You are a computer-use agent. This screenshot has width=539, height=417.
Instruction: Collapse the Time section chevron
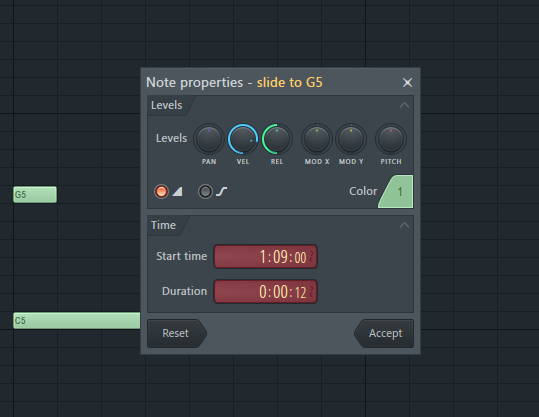point(405,226)
